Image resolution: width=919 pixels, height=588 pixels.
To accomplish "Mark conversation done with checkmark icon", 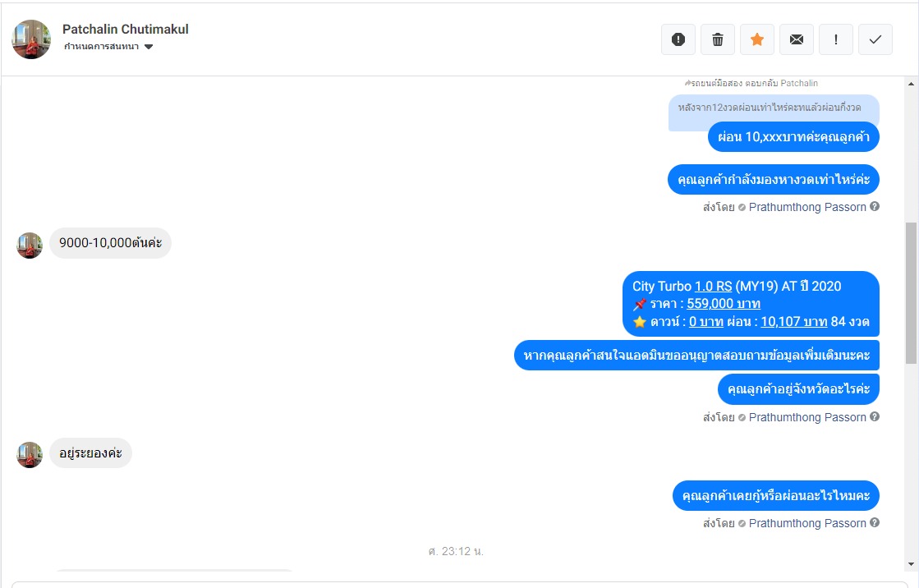I will pos(875,39).
